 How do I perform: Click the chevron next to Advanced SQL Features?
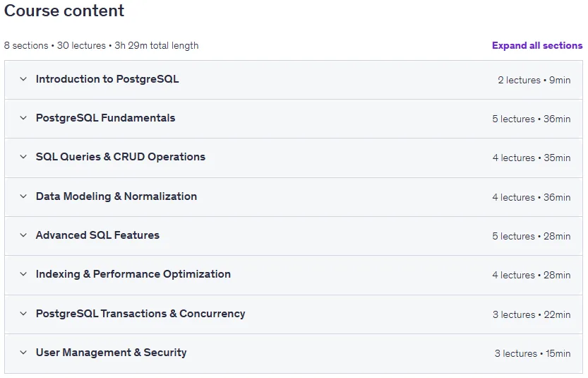23,235
